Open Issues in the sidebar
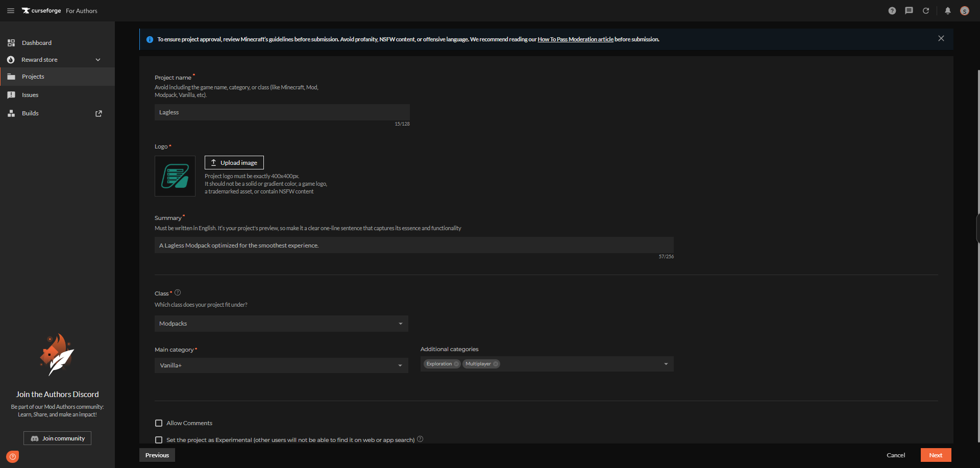This screenshot has height=468, width=980. pyautogui.click(x=30, y=95)
